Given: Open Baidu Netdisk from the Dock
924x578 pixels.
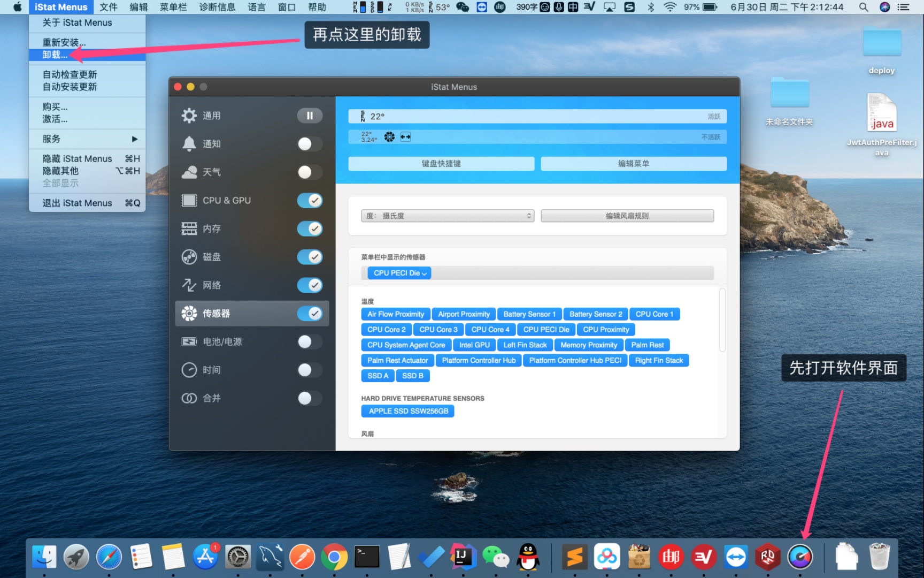Looking at the screenshot, I should 607,557.
